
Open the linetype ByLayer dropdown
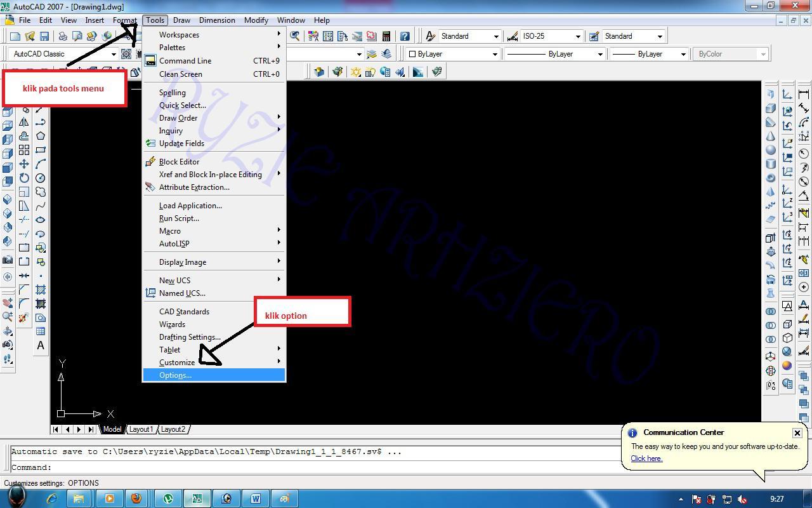click(x=555, y=54)
